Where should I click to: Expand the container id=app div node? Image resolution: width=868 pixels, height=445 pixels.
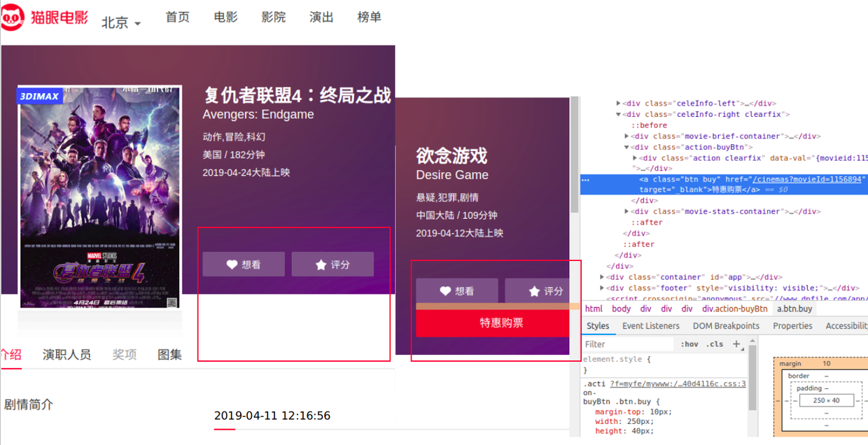[602, 277]
